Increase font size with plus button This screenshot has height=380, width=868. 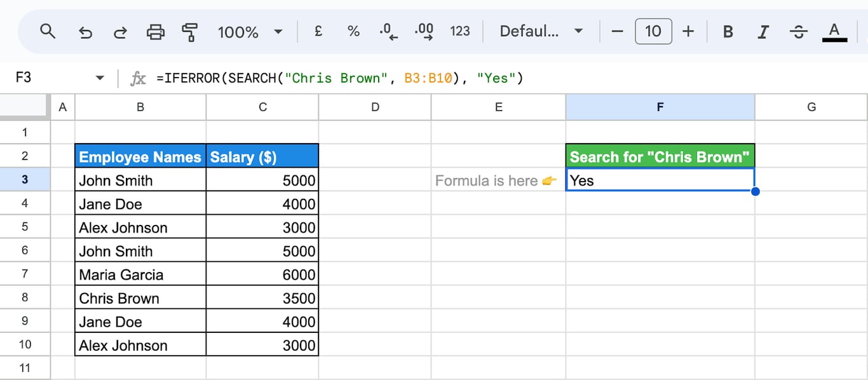pyautogui.click(x=688, y=31)
